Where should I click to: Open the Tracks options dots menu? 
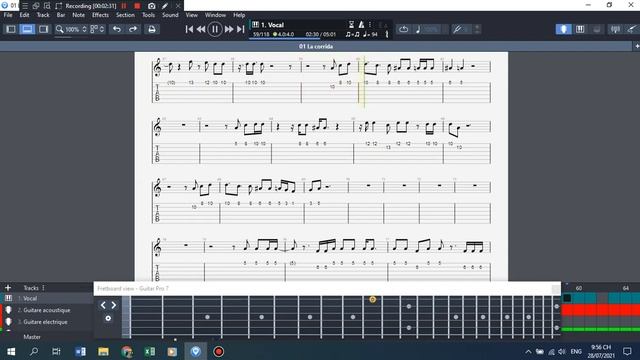click(43, 288)
